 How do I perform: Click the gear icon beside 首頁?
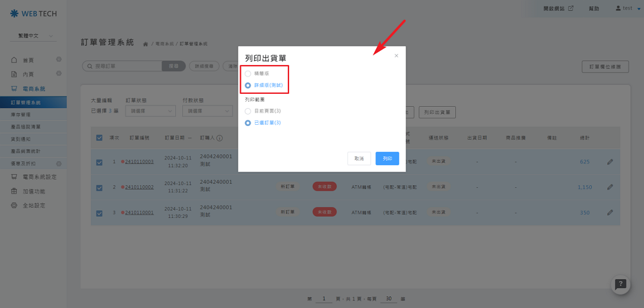(x=59, y=60)
